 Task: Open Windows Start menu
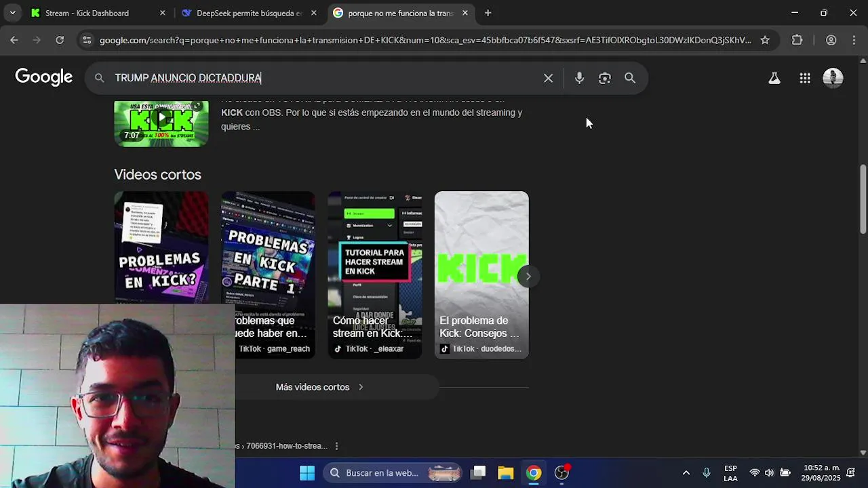307,472
